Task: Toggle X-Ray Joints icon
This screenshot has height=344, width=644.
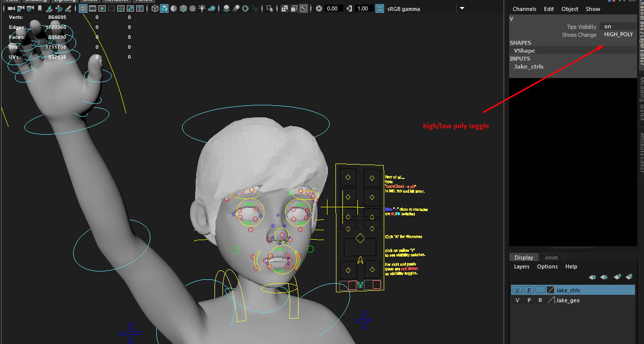Action: [x=303, y=8]
